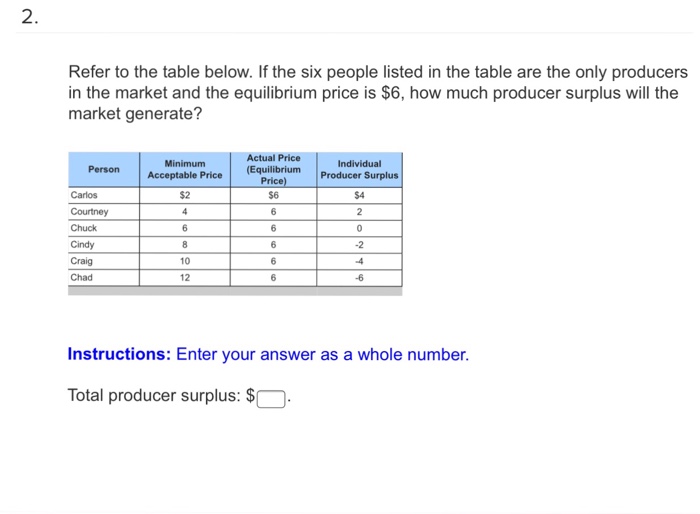
Task: Click the Courtney row name cell
Action: (x=104, y=212)
